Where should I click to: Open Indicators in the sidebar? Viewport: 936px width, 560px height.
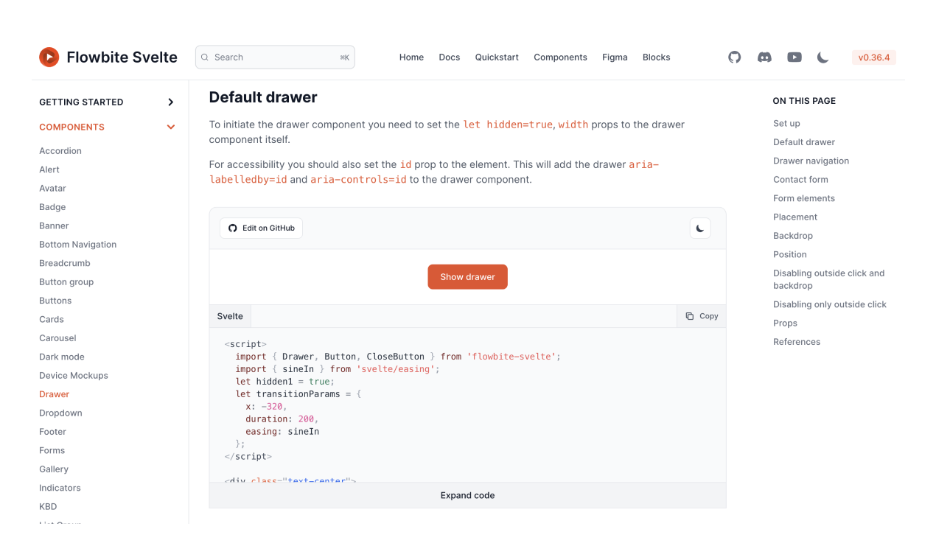[60, 488]
